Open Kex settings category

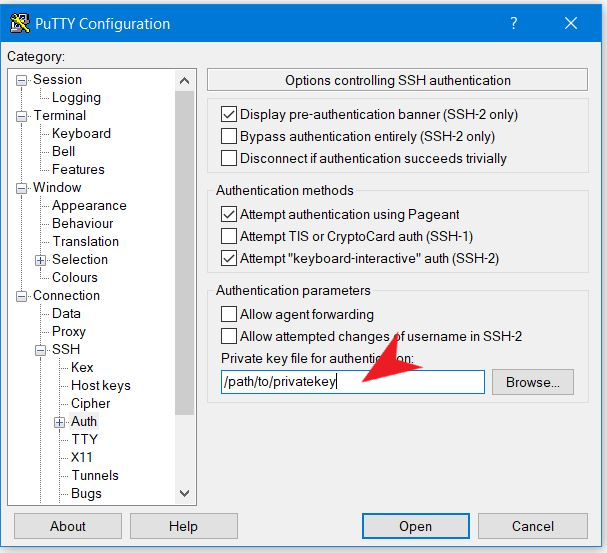[x=82, y=367]
